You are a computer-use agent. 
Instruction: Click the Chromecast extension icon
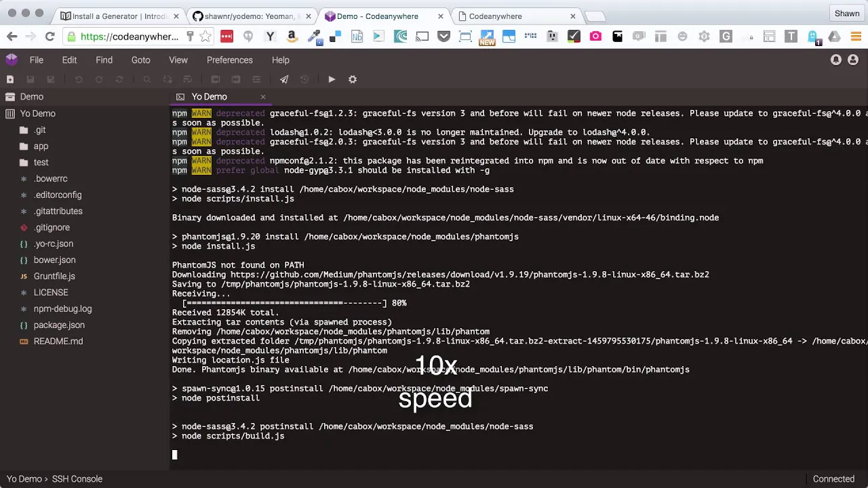(x=422, y=37)
